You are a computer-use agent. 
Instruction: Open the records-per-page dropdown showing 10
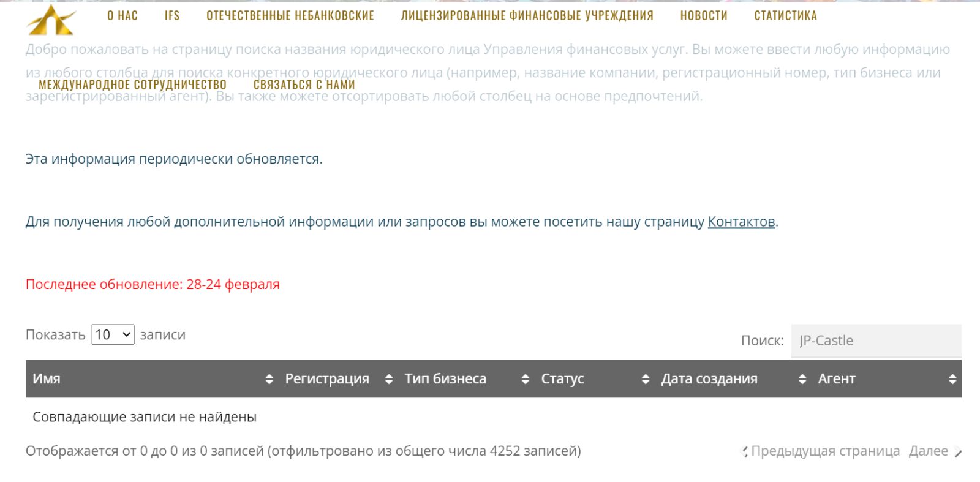113,334
